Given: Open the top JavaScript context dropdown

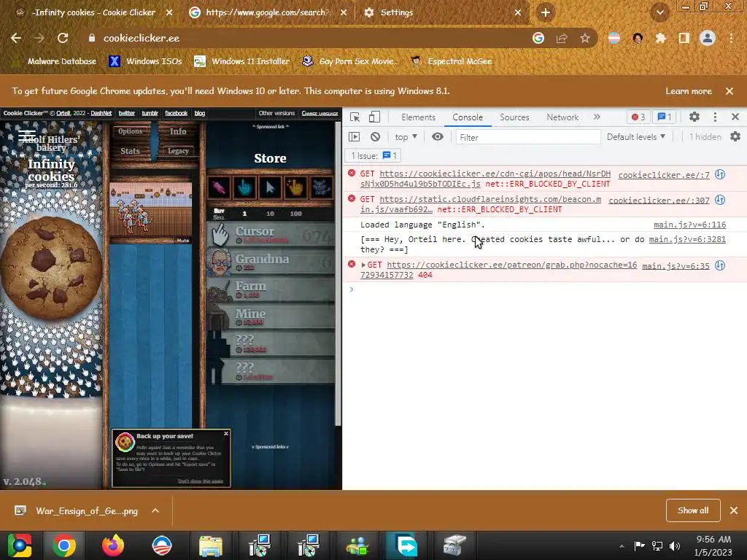Looking at the screenshot, I should [x=406, y=137].
